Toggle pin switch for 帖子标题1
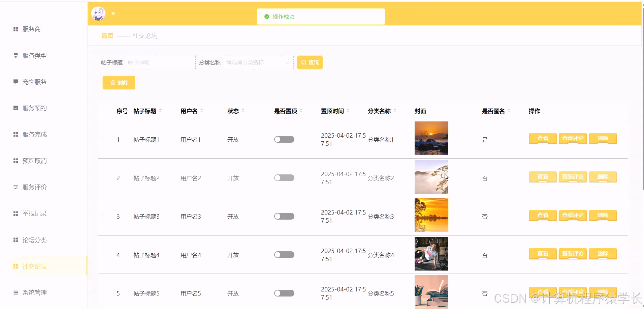 click(x=284, y=139)
